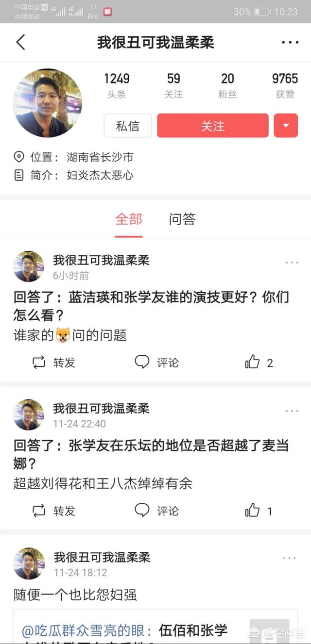The image size is (311, 644).
Task: Tap the back arrow icon
Action: 20,42
